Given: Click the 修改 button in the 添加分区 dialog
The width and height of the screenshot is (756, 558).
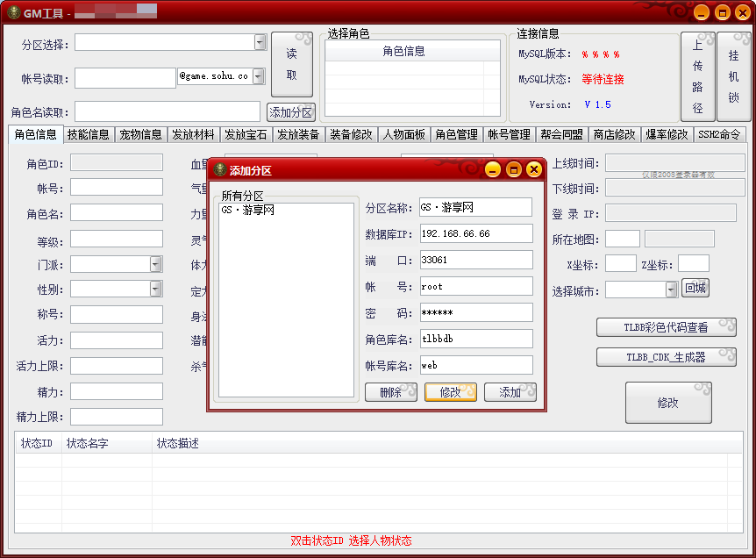Looking at the screenshot, I should (450, 392).
